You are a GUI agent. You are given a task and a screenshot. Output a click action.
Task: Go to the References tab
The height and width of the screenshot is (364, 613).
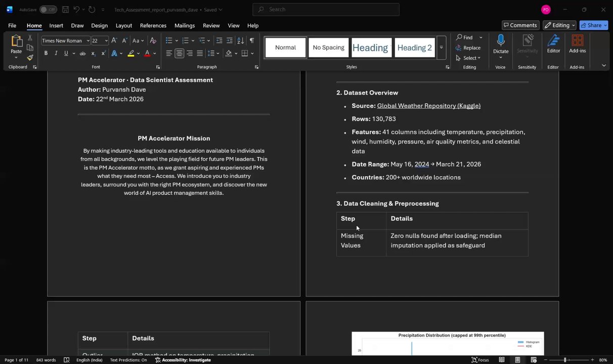[x=153, y=25]
